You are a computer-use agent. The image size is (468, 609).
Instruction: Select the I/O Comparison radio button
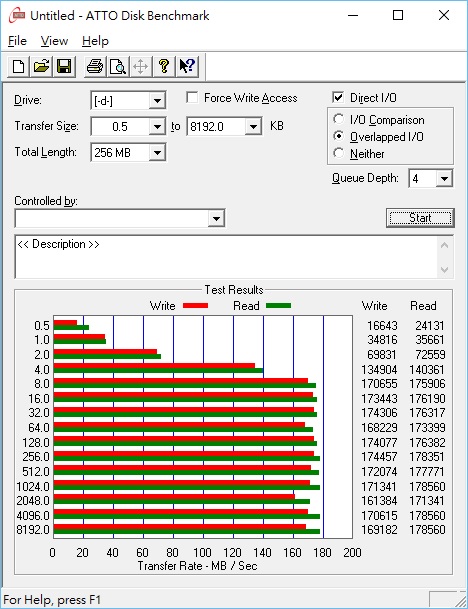click(x=339, y=119)
